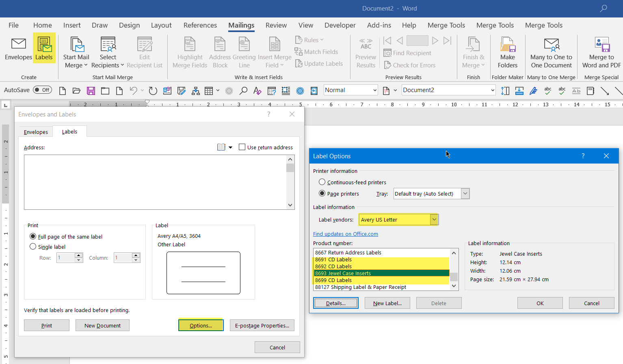Open the search magnifier in title bar
The image size is (623, 364).
(x=604, y=8)
